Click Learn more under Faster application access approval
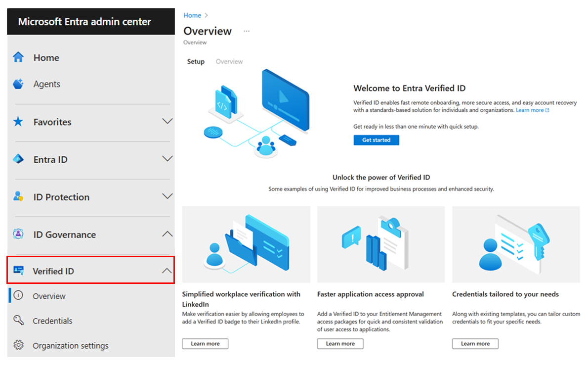The width and height of the screenshot is (588, 372). click(340, 343)
